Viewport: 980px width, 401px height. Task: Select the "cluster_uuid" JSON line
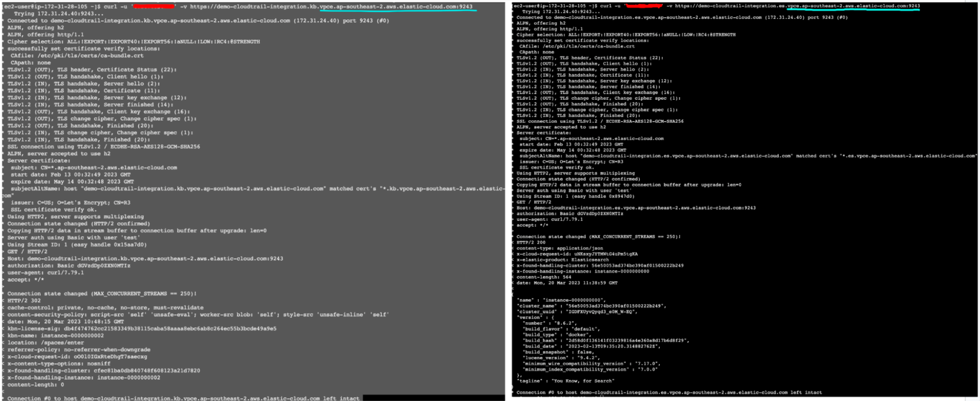point(578,312)
